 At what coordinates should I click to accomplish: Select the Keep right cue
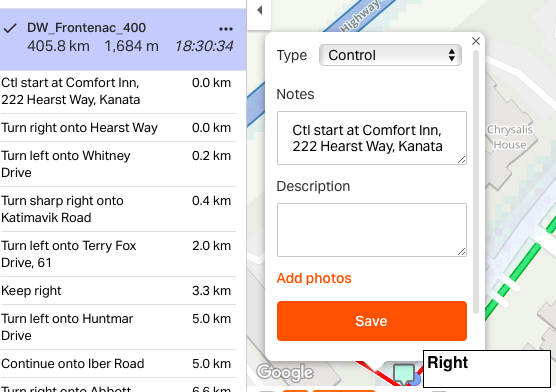(x=118, y=291)
